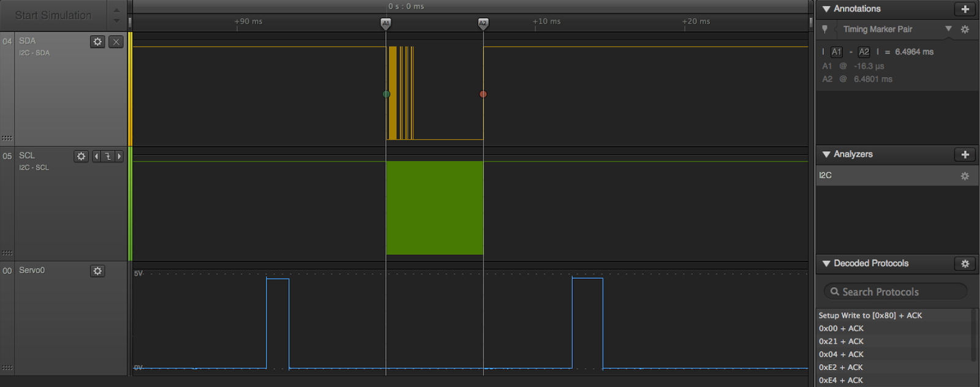Select decoded row '0xE4 + ACK'
980x387 pixels.
[841, 380]
